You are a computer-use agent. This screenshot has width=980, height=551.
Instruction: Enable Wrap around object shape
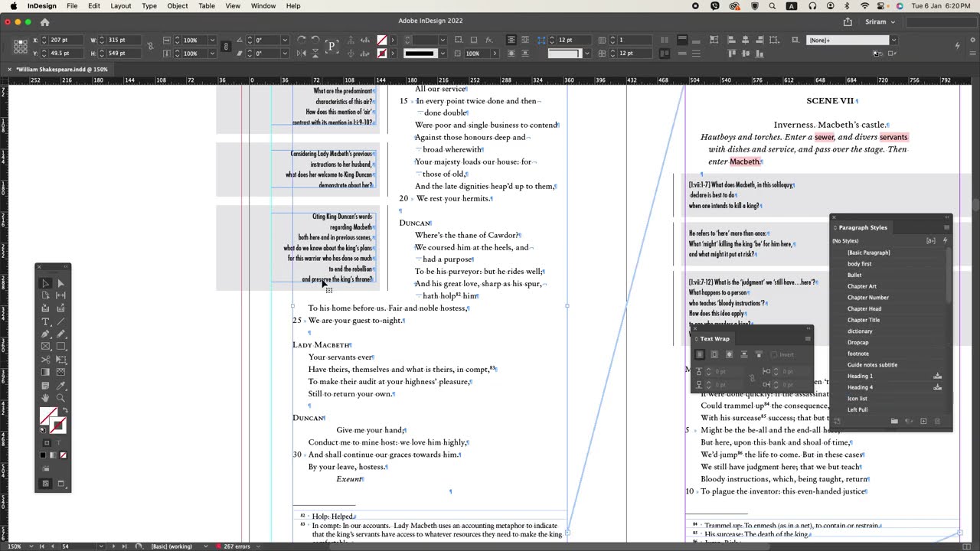point(729,354)
